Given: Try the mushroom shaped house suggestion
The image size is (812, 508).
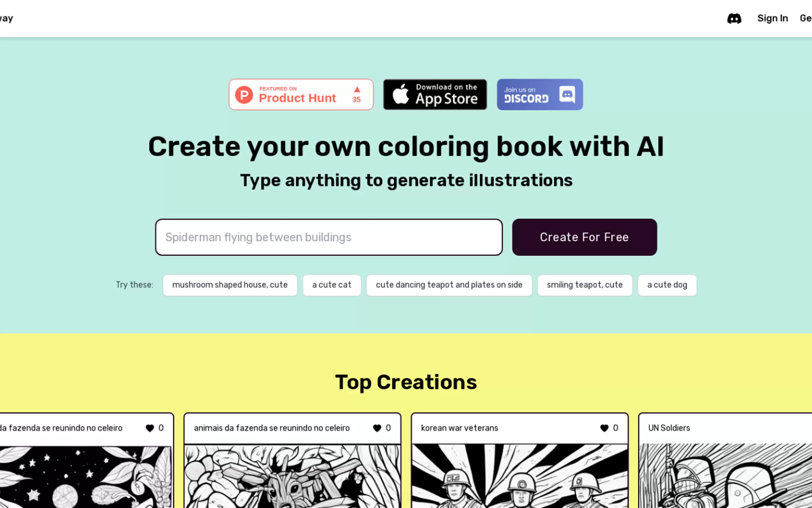Looking at the screenshot, I should 230,285.
